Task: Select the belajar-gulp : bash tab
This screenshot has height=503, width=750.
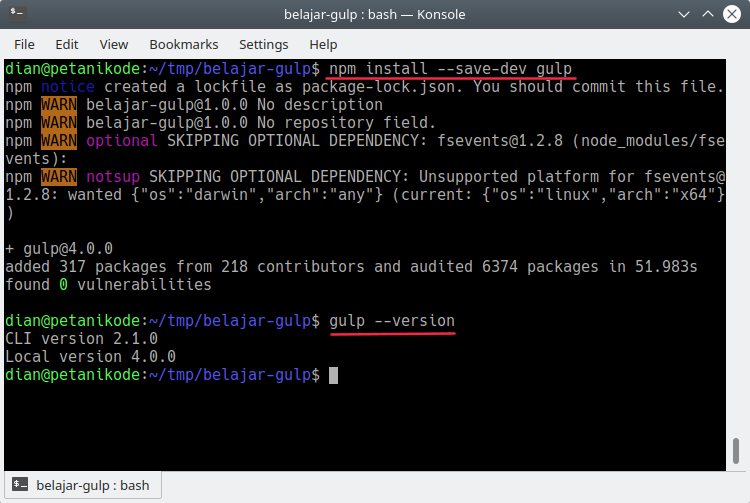Action: [83, 485]
